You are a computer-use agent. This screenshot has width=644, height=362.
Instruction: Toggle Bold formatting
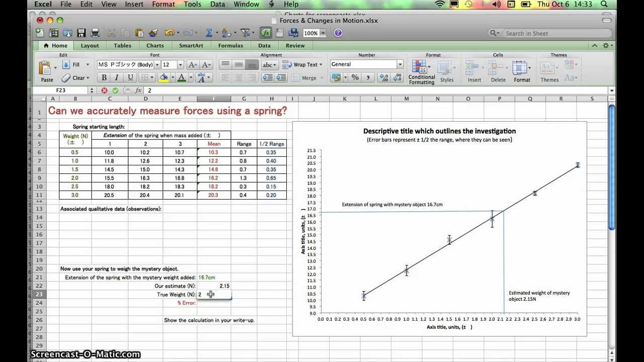pyautogui.click(x=104, y=77)
